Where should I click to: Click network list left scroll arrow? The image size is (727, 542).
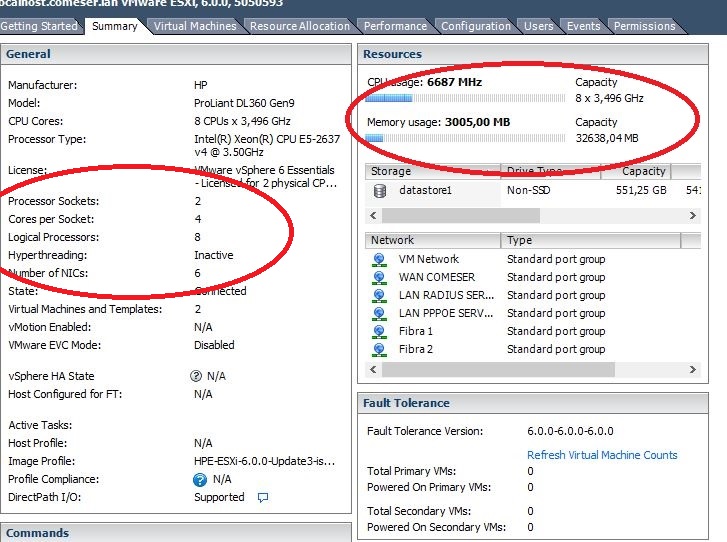[373, 370]
